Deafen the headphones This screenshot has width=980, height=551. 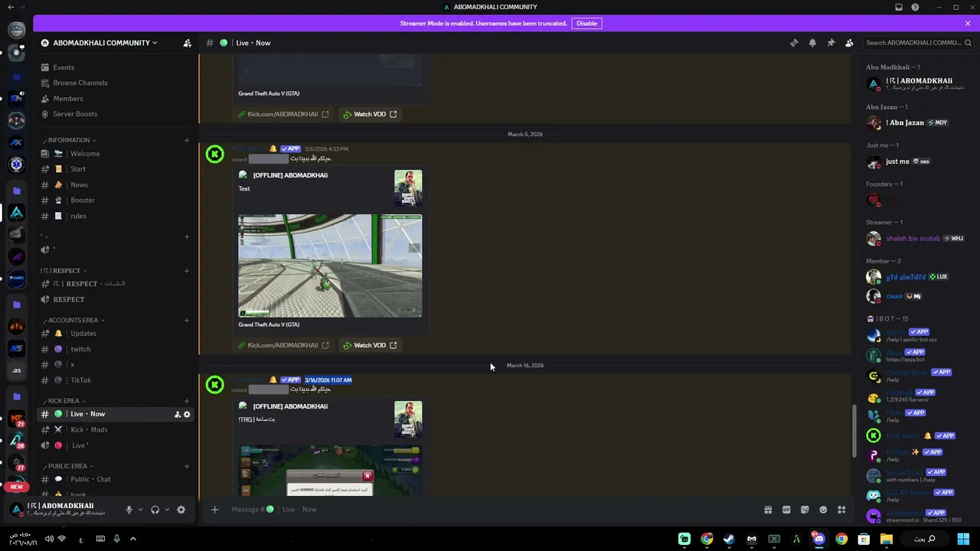click(x=155, y=510)
